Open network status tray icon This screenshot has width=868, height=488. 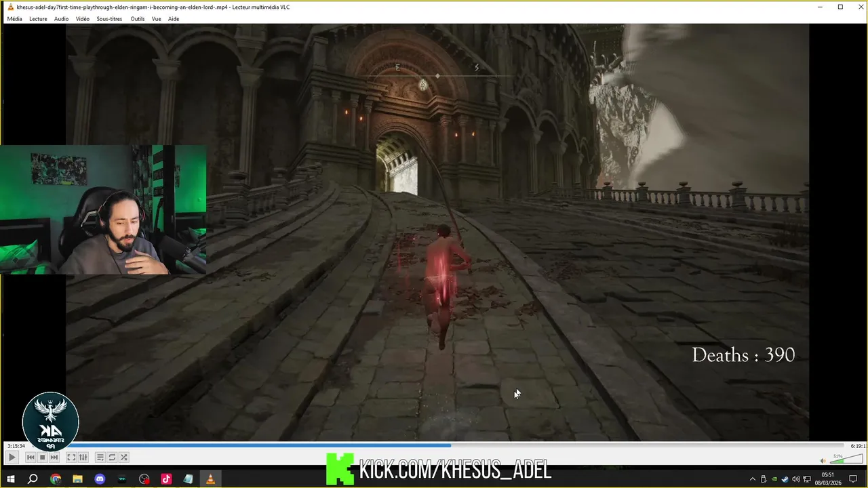[x=807, y=479]
